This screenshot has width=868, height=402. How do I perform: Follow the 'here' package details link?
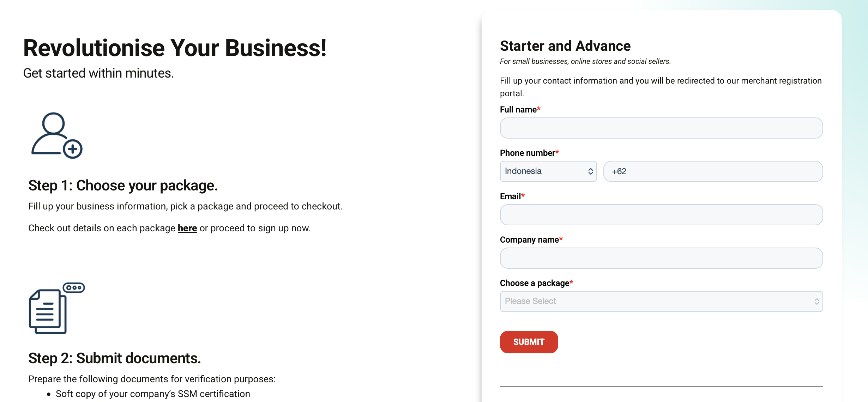187,228
